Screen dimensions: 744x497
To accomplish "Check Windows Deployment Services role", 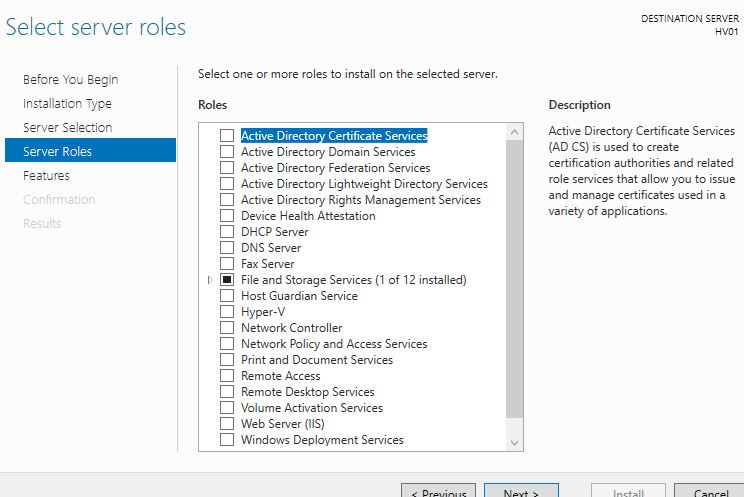I will pos(227,440).
